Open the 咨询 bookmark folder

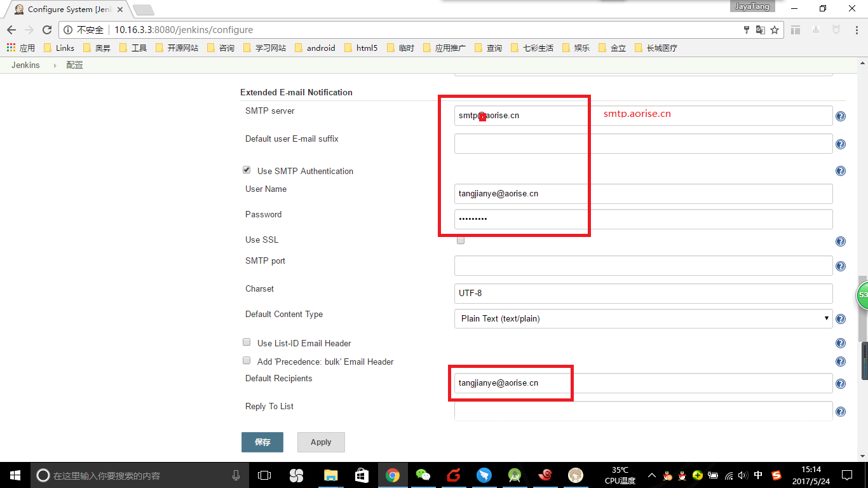click(x=220, y=48)
